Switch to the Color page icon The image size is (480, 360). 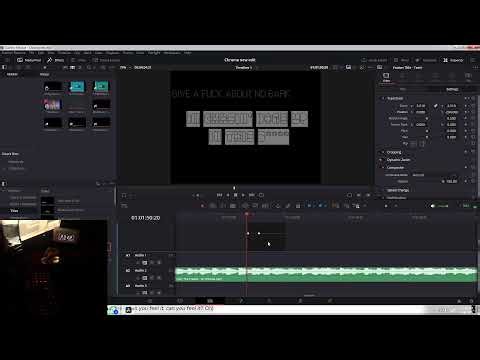[270, 301]
